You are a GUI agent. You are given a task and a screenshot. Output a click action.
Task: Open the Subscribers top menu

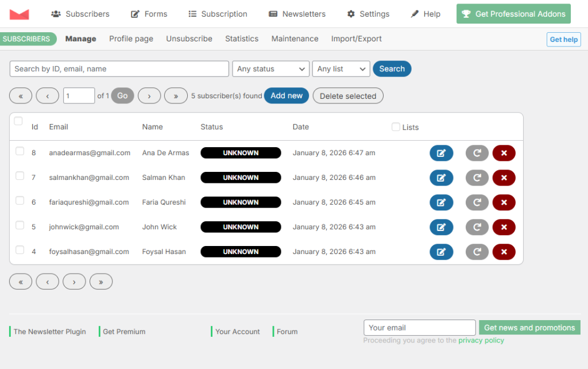coord(80,14)
